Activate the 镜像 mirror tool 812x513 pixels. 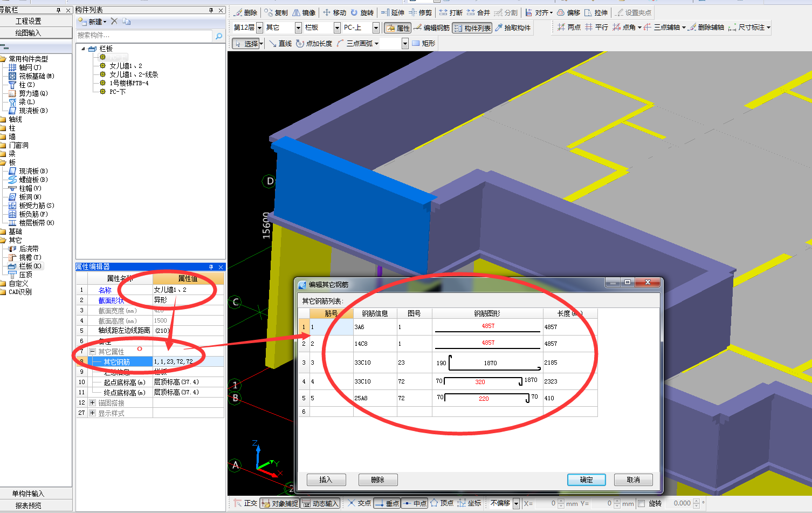click(304, 12)
